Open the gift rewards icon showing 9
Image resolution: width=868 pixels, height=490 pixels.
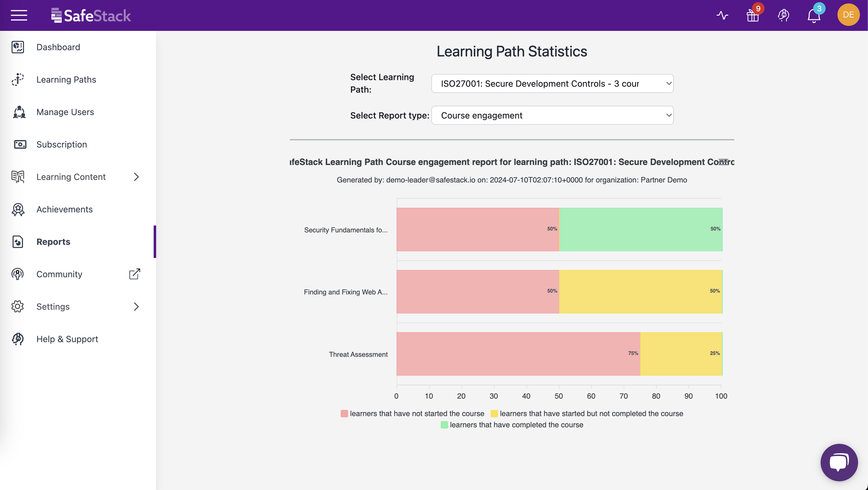point(753,16)
